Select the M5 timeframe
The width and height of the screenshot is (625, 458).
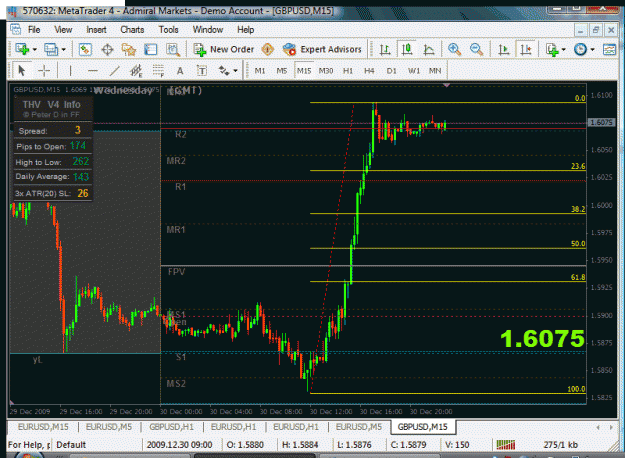[282, 71]
